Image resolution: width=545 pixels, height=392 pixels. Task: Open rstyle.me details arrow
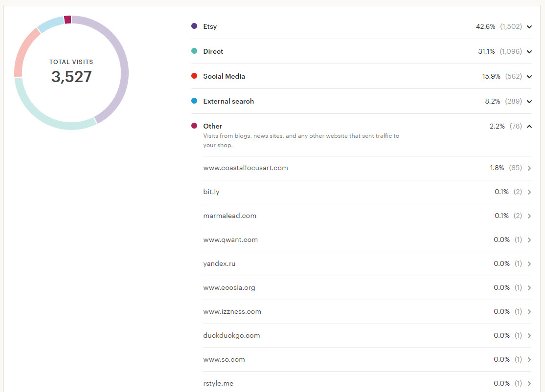click(x=529, y=384)
